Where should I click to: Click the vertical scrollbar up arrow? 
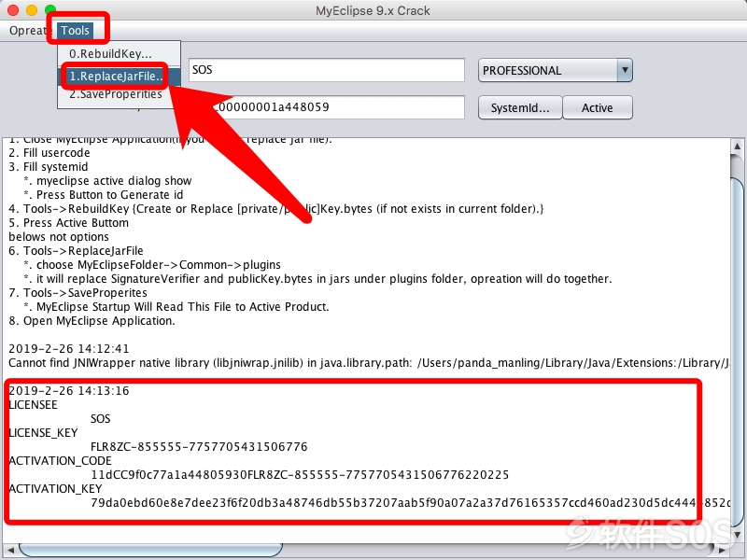737,146
